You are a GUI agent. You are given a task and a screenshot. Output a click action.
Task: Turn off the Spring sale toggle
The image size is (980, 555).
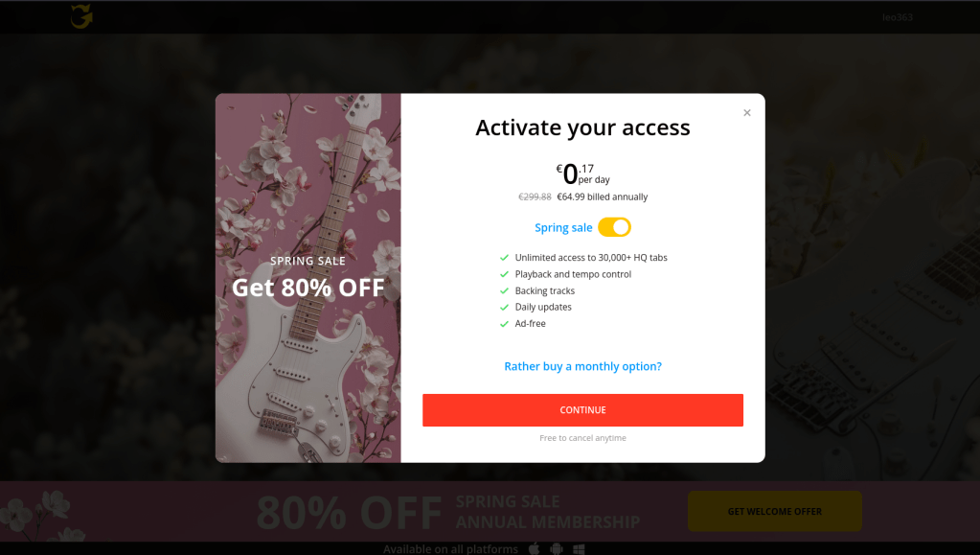tap(614, 227)
